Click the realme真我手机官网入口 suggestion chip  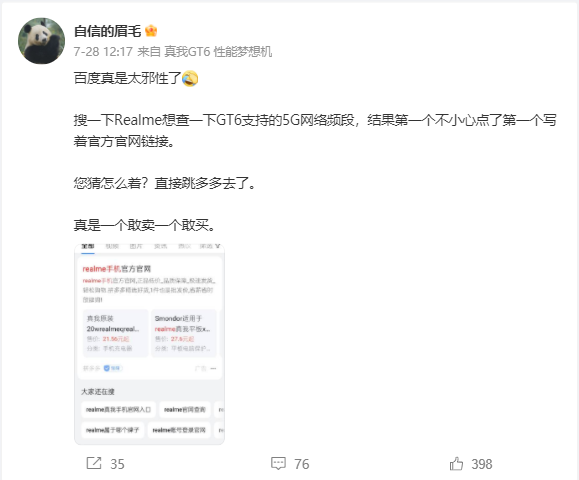[118, 409]
